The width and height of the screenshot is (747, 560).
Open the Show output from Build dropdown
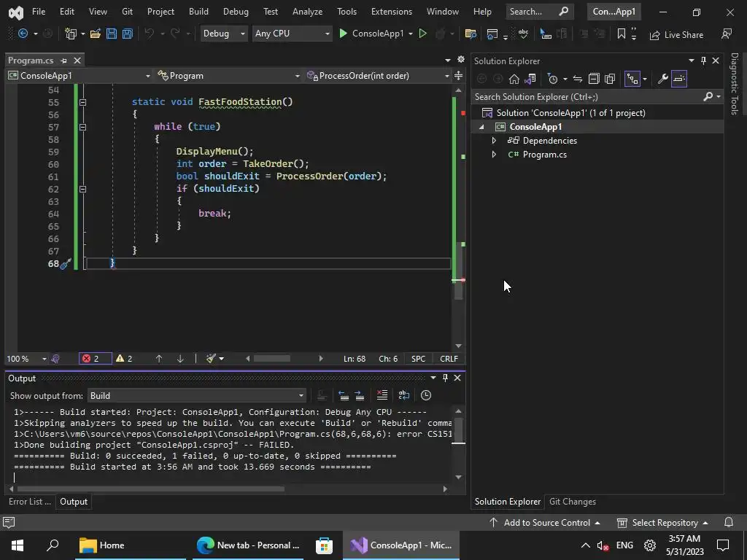pos(196,396)
